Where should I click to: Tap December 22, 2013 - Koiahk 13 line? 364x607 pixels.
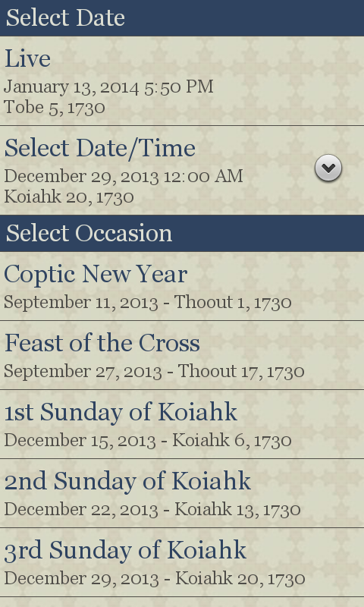coord(152,509)
